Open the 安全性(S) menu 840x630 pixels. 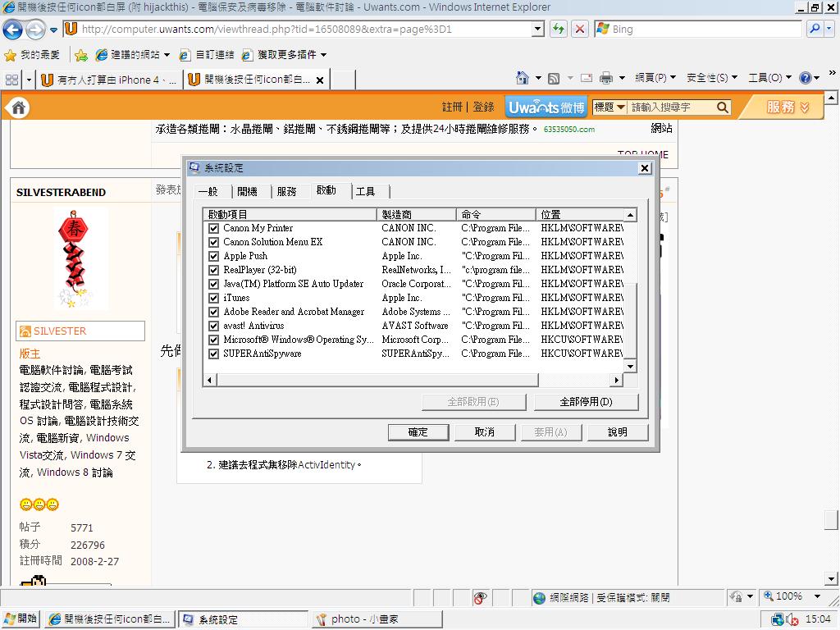click(x=711, y=78)
